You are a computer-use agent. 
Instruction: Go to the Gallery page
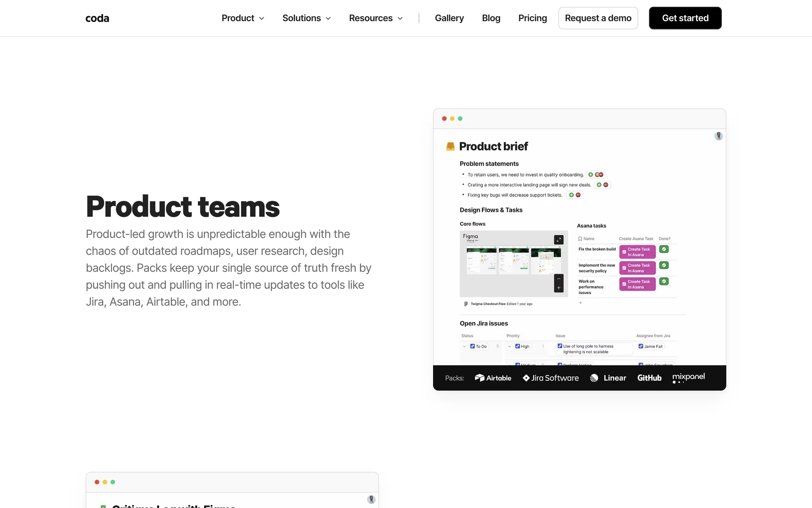pos(449,18)
